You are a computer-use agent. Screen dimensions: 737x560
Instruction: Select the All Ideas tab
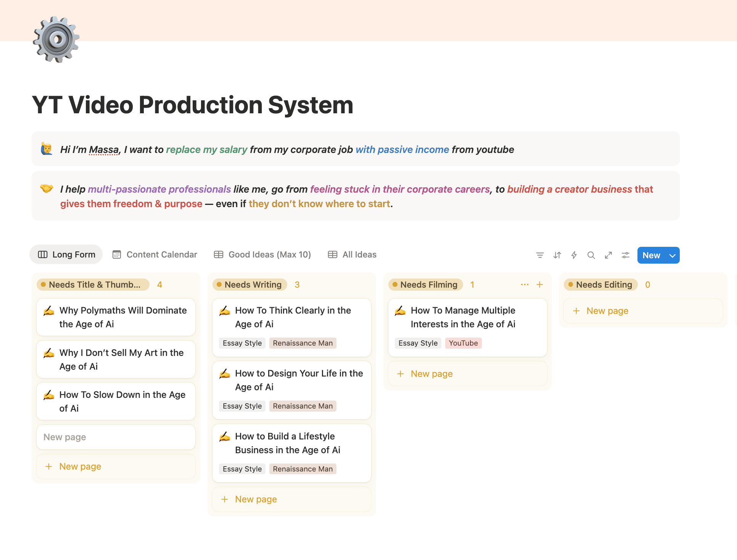[352, 254]
